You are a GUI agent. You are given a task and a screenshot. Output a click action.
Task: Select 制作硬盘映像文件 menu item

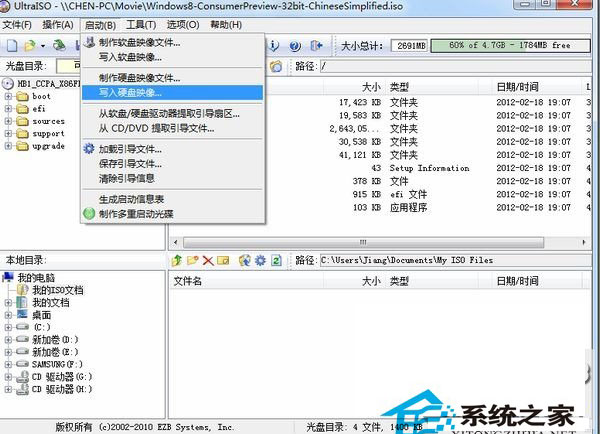click(x=173, y=78)
